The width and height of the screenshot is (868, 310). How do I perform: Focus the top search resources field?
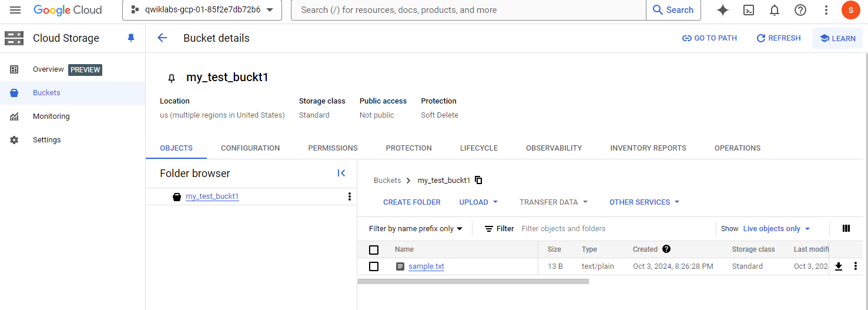pos(468,10)
